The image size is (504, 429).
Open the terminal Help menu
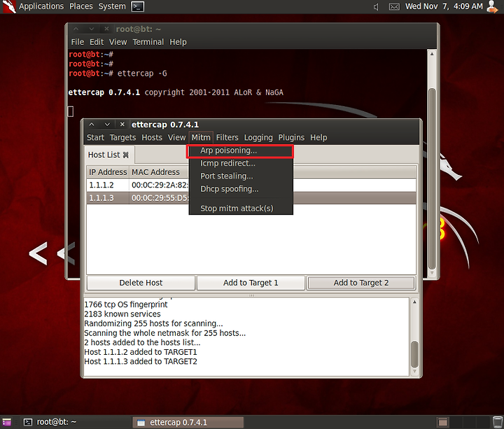click(x=178, y=42)
